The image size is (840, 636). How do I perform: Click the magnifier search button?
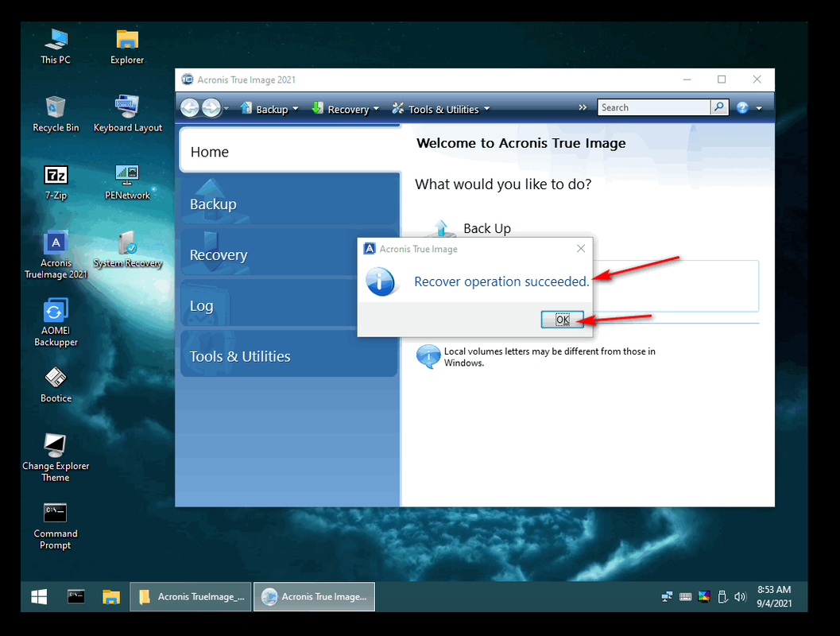(719, 107)
